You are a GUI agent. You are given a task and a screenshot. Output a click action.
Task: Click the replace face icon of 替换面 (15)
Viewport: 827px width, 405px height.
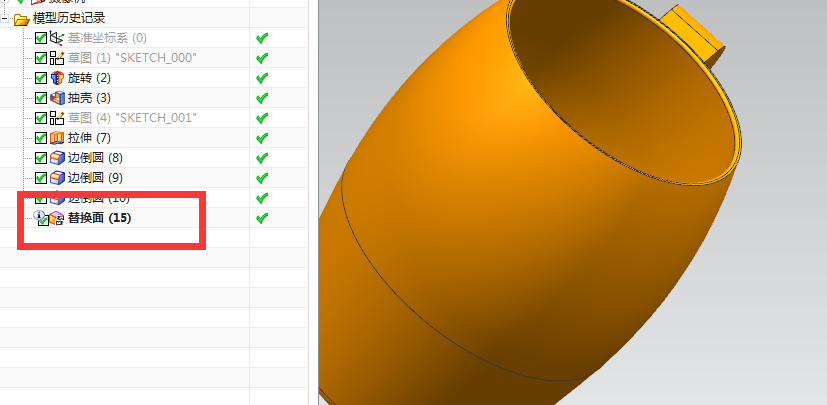point(56,218)
